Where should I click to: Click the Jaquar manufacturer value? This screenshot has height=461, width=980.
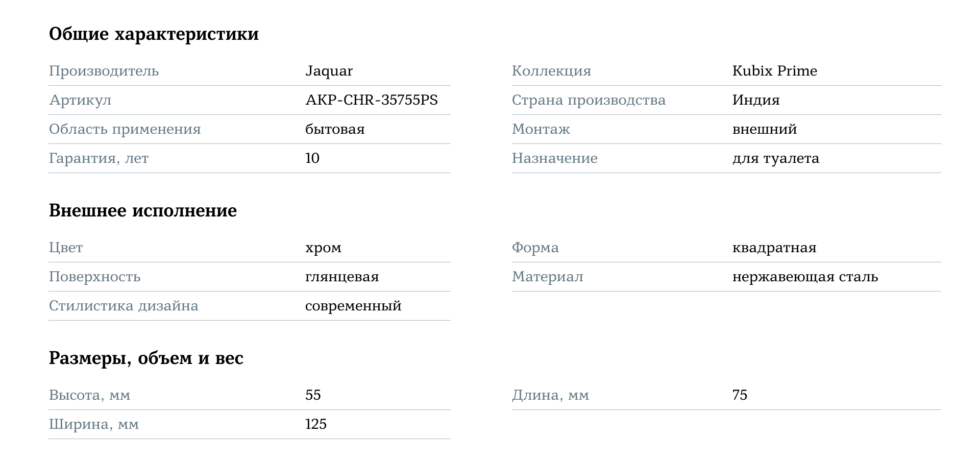pyautogui.click(x=329, y=71)
